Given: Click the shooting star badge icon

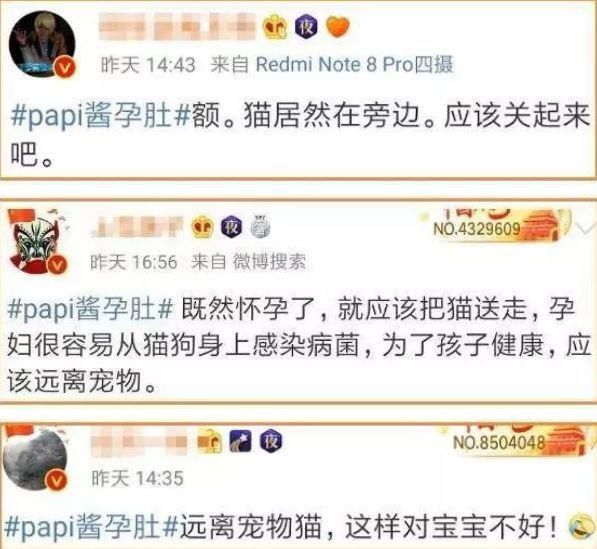Looking at the screenshot, I should (x=240, y=441).
